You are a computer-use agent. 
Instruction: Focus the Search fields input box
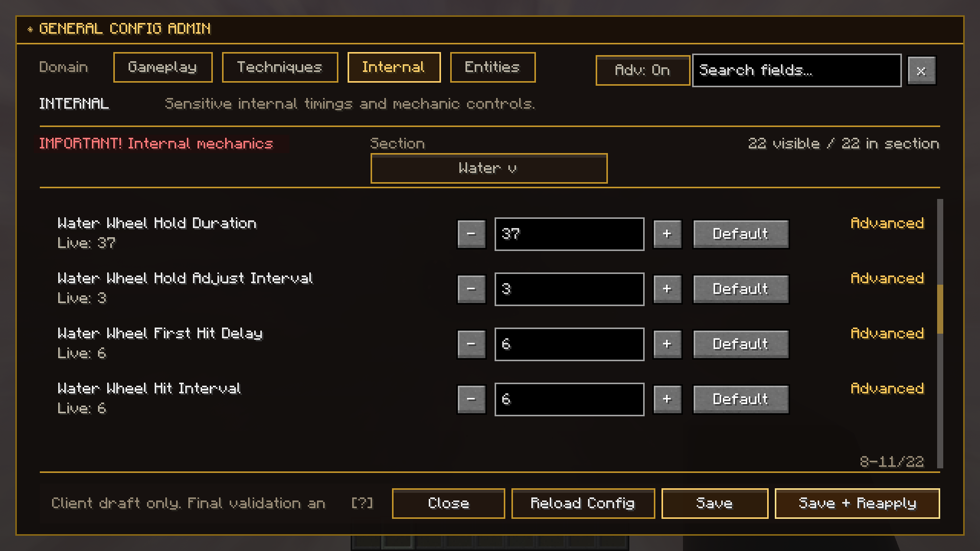pyautogui.click(x=796, y=70)
